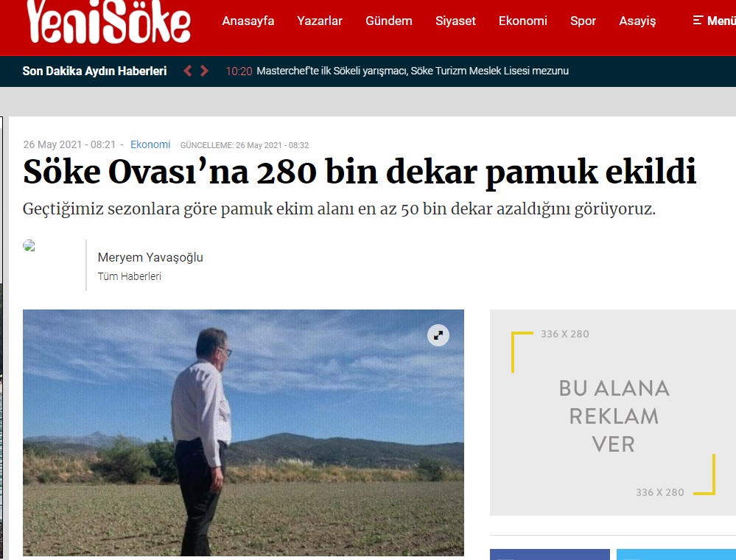Screen dimensions: 736x560
Task: Click the YeniSöke site logo
Action: click(x=108, y=21)
